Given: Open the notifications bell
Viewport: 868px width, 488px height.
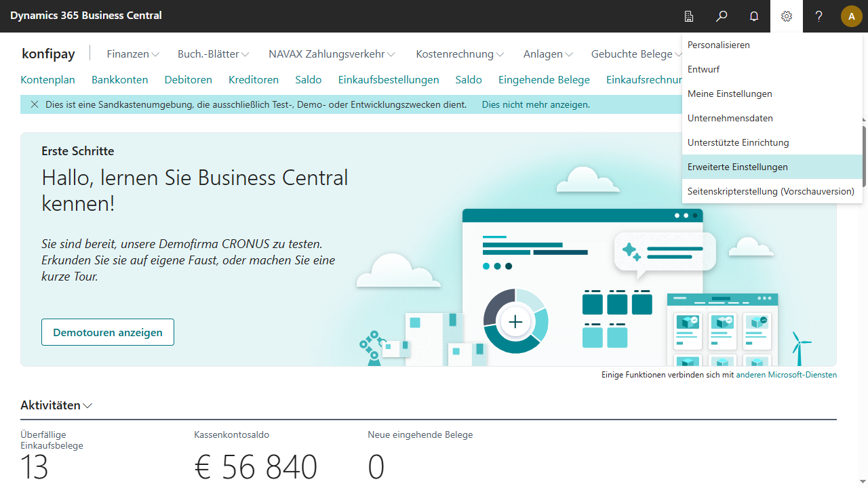Looking at the screenshot, I should click(754, 16).
